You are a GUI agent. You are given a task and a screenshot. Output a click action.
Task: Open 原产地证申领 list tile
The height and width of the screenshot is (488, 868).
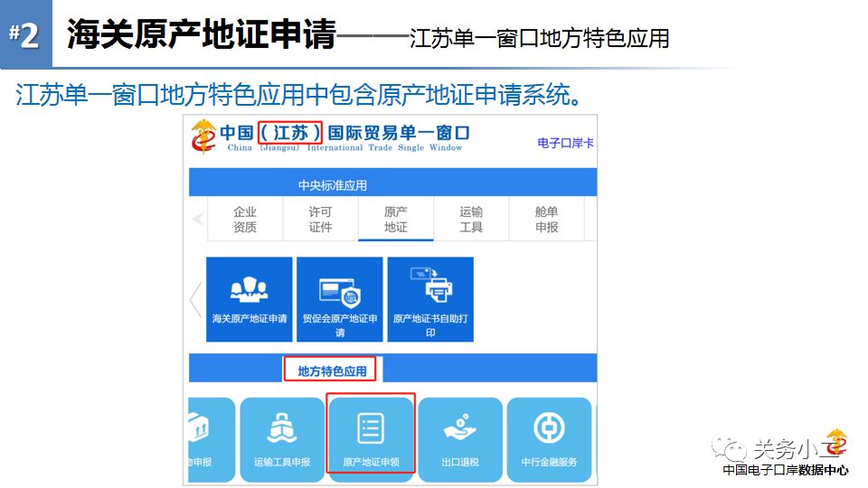tap(371, 439)
